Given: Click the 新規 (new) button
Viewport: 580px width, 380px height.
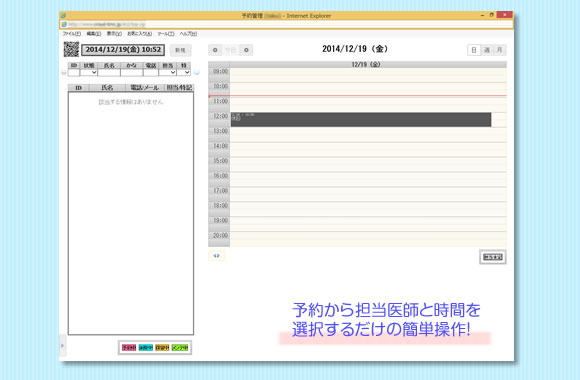Looking at the screenshot, I should (x=181, y=50).
